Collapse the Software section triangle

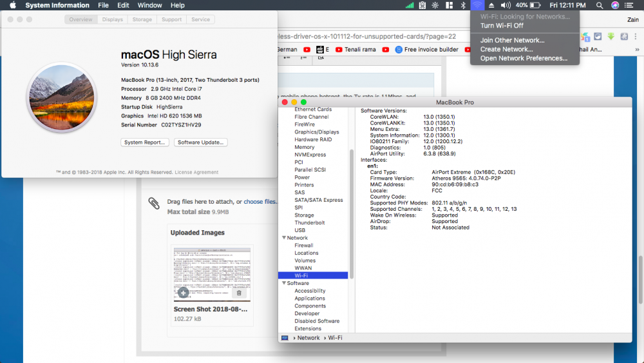(x=284, y=283)
